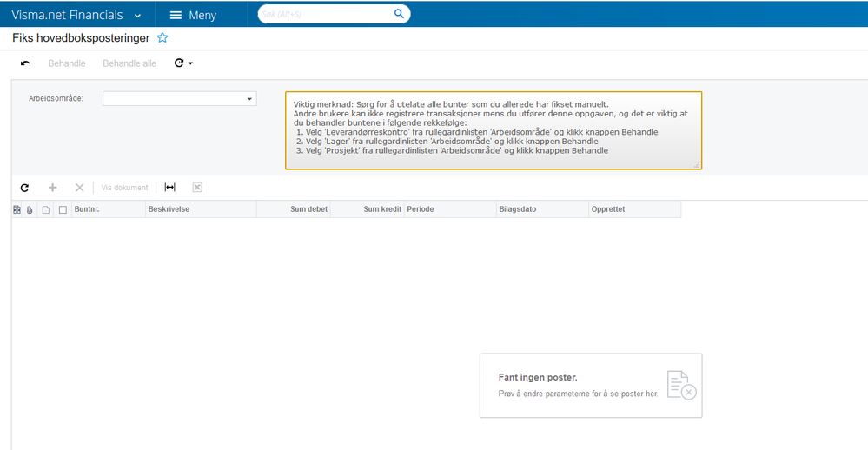
Task: Click the Vis dokument button
Action: click(x=124, y=188)
